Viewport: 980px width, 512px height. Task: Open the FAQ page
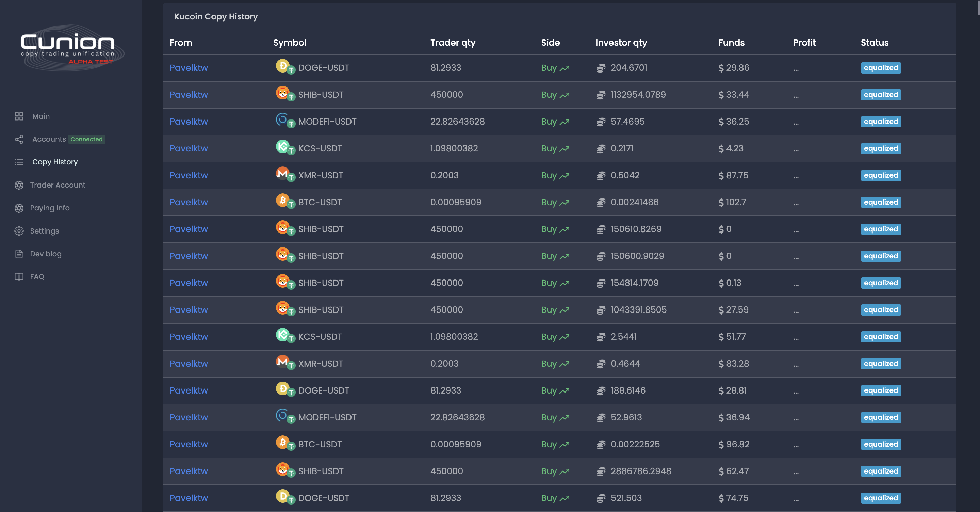tap(37, 277)
